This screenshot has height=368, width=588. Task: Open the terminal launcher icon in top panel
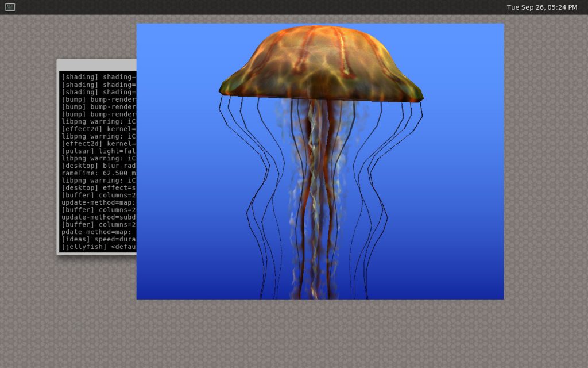[10, 7]
